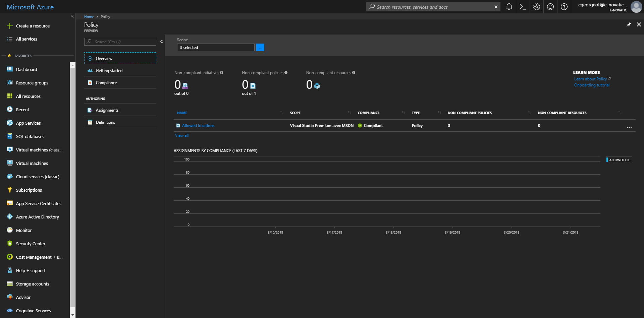The image size is (644, 318).
Task: Click the Policy menu search field
Action: point(123,42)
